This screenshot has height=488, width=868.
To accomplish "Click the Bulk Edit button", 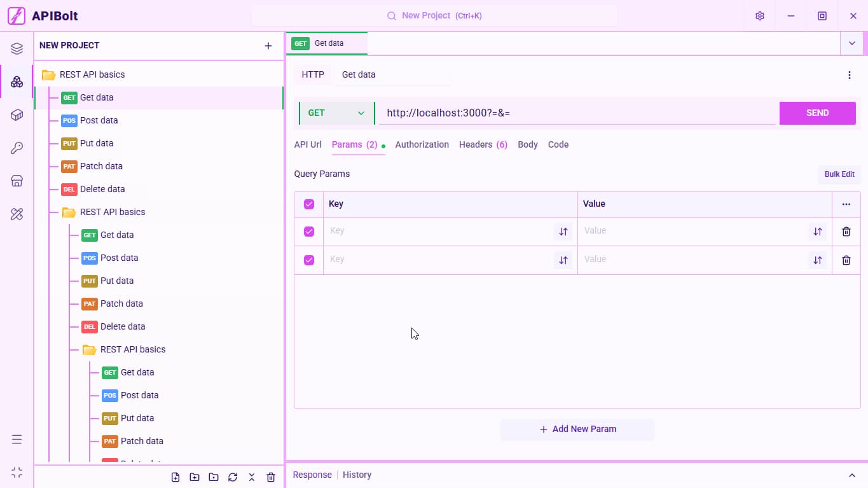I will point(839,174).
